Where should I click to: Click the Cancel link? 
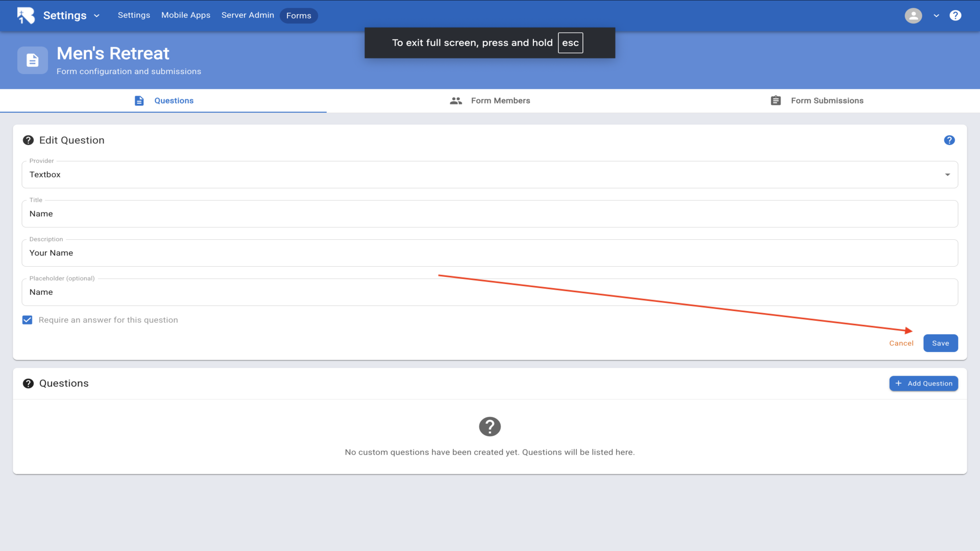pos(901,343)
